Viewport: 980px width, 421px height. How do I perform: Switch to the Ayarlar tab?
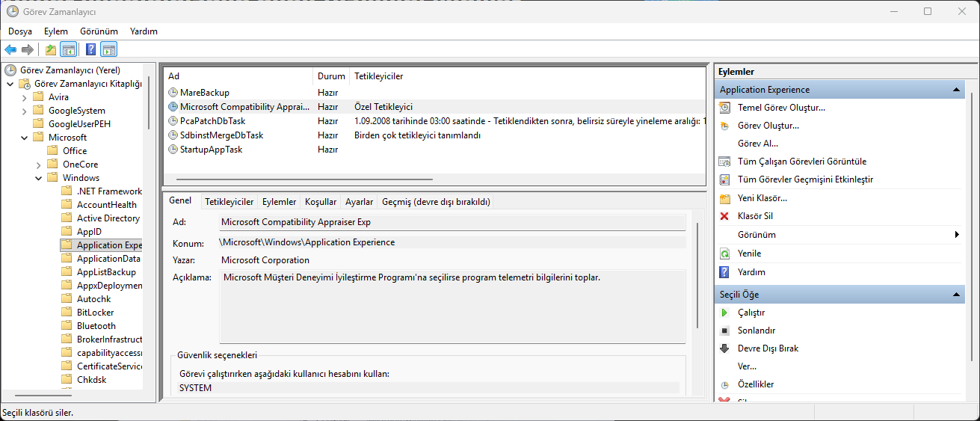(359, 202)
